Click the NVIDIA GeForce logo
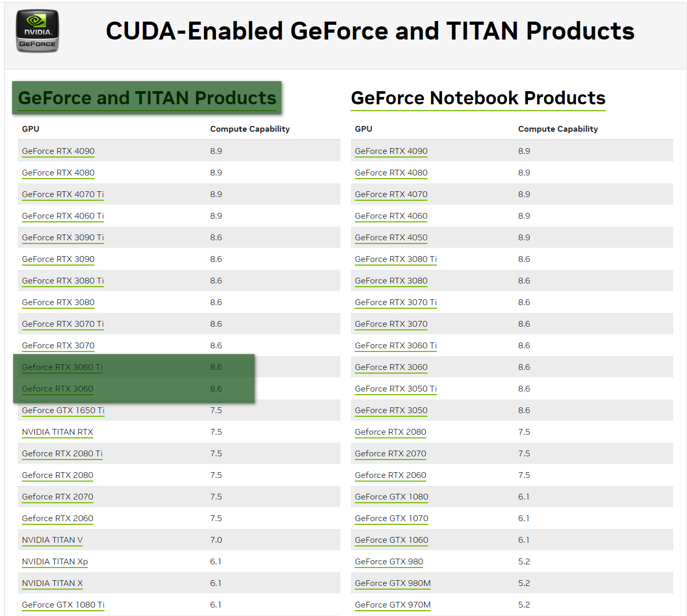This screenshot has width=687, height=616. coord(37,31)
